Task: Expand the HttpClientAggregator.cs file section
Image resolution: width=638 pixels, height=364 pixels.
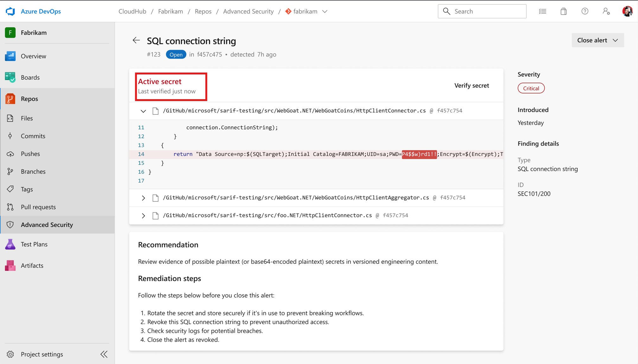Action: click(143, 198)
